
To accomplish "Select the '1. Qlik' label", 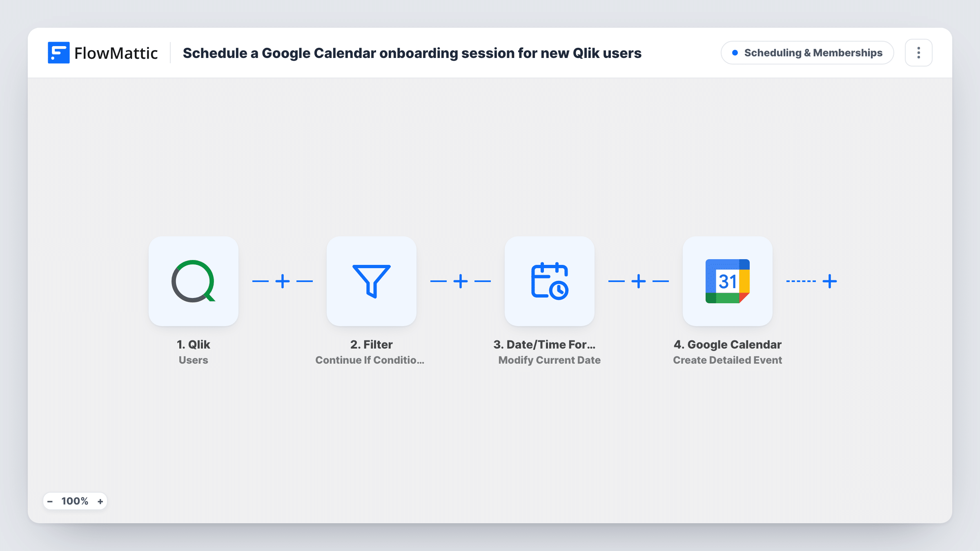I will click(194, 344).
